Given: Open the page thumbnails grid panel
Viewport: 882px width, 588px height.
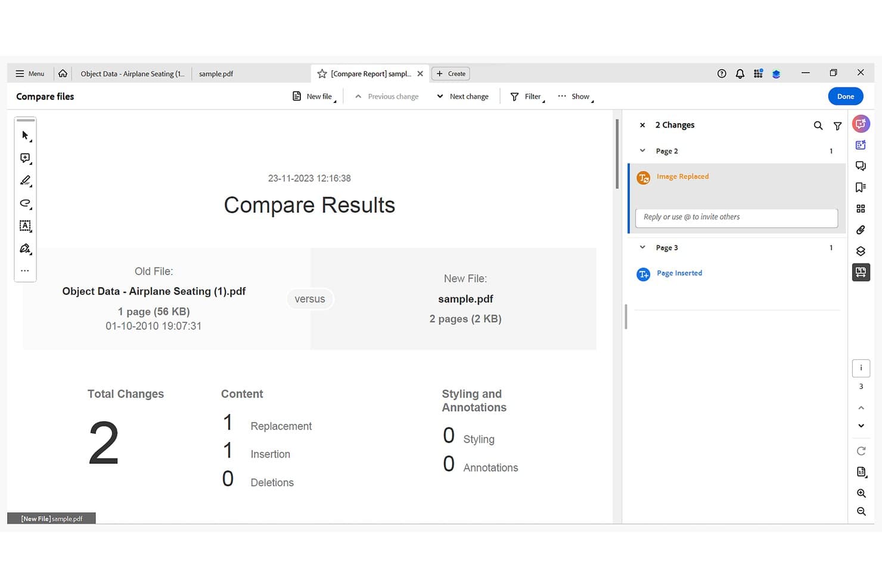Looking at the screenshot, I should [x=861, y=209].
